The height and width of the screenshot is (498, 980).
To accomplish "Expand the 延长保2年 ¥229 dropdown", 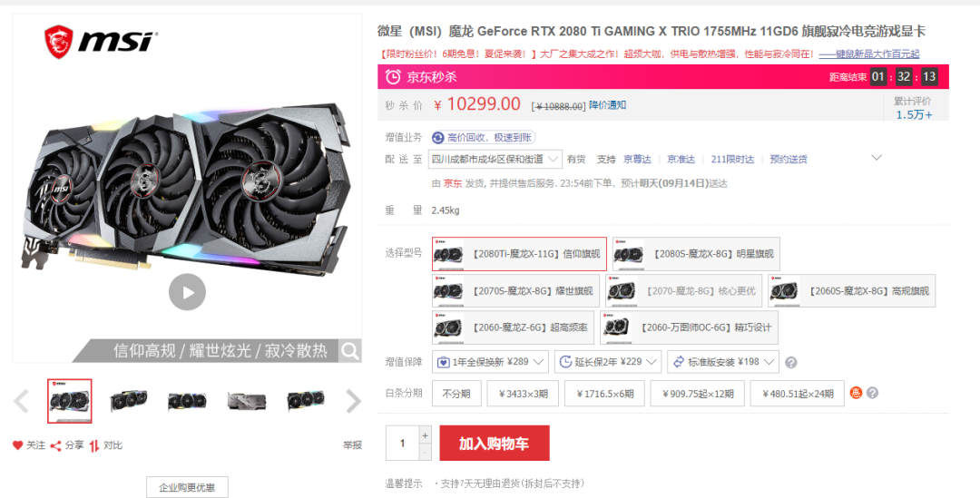I will coord(608,362).
